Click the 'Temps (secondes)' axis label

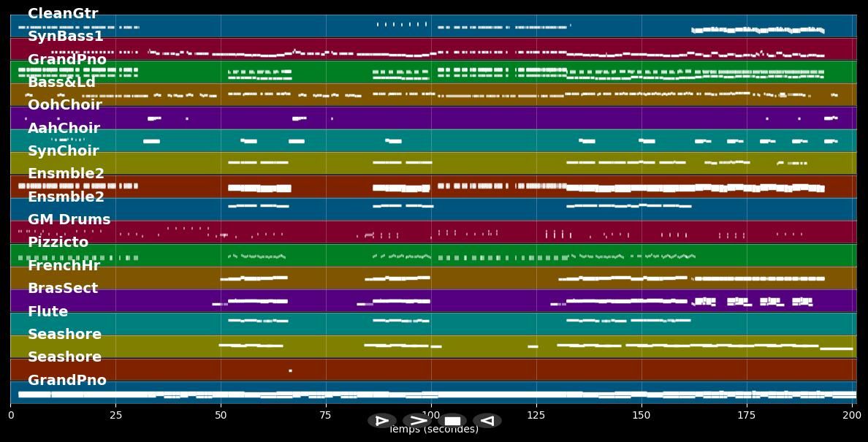433,430
